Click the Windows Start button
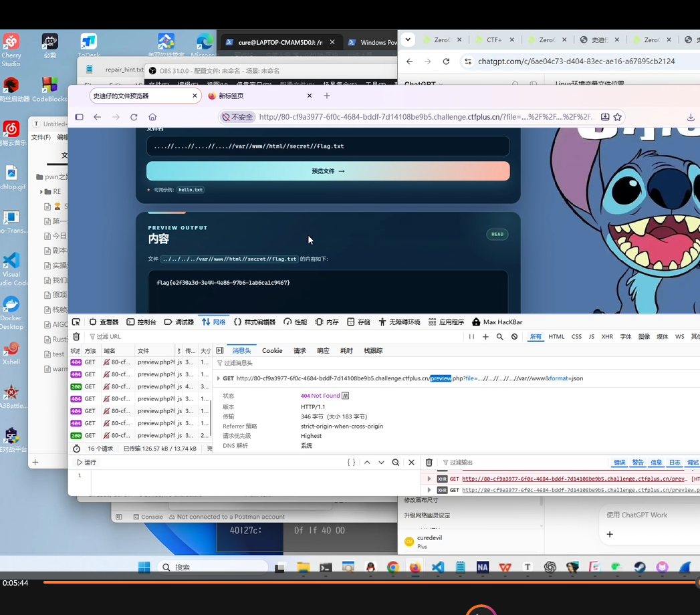This screenshot has width=700, height=615. click(x=144, y=568)
